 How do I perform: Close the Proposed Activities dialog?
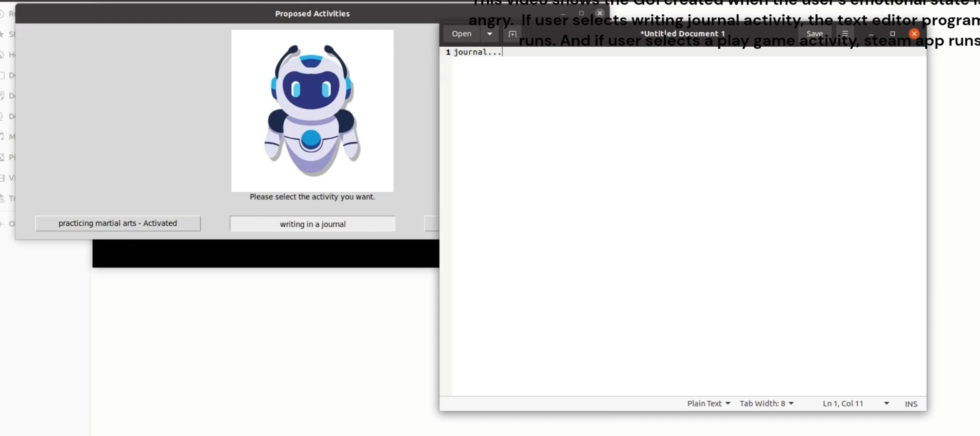(x=600, y=13)
